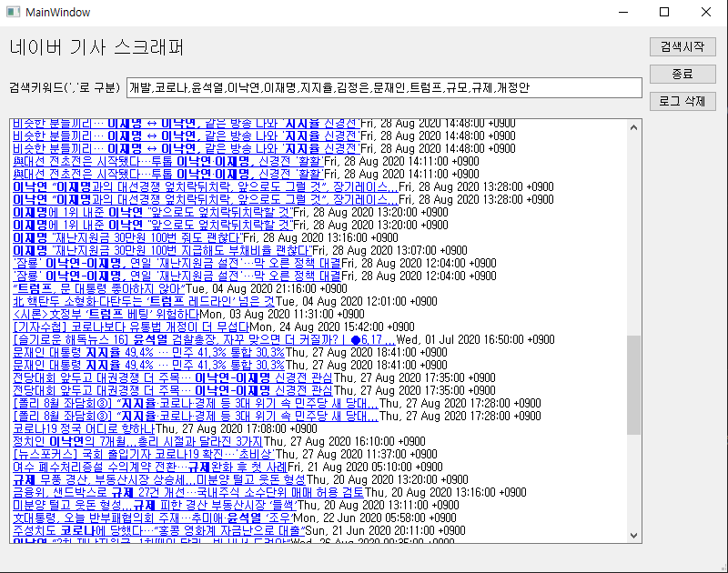Click timestamp 'Mon, 03 Aug 2020 11:31:00 +0900'
728x573 pixels.
pyautogui.click(x=282, y=314)
